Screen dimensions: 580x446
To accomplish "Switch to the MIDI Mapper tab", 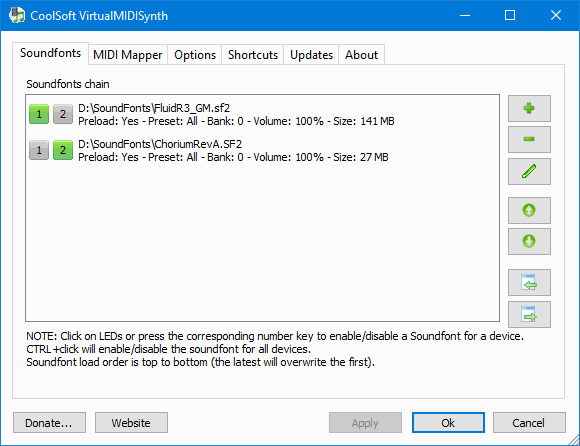I will (x=128, y=55).
